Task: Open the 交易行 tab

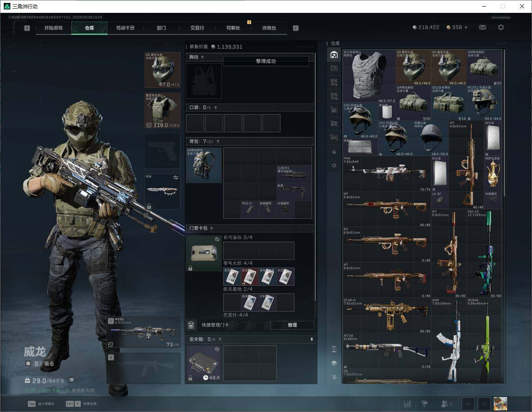Action: 197,28
